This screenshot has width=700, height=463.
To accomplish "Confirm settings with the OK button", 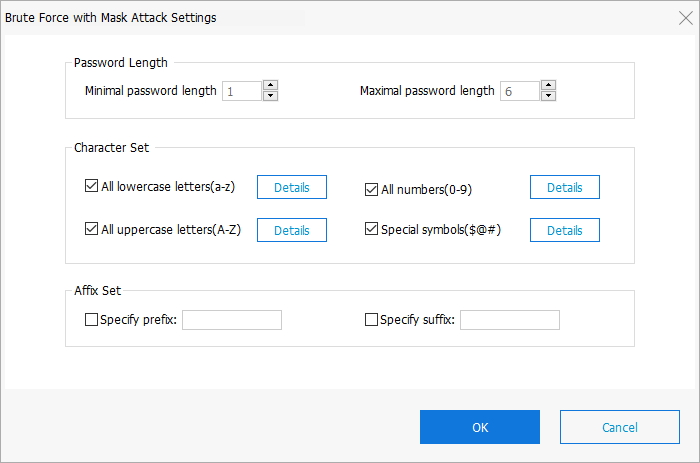I will pos(480,427).
